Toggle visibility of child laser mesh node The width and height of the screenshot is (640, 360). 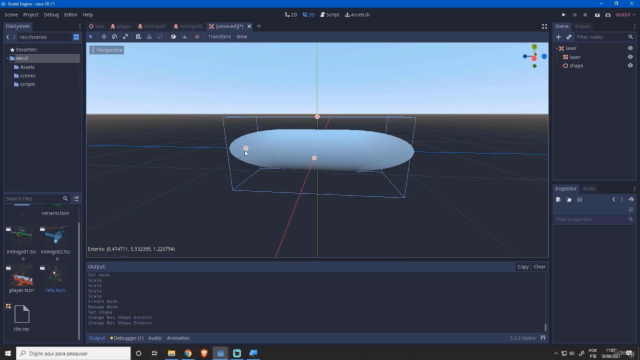[x=630, y=57]
